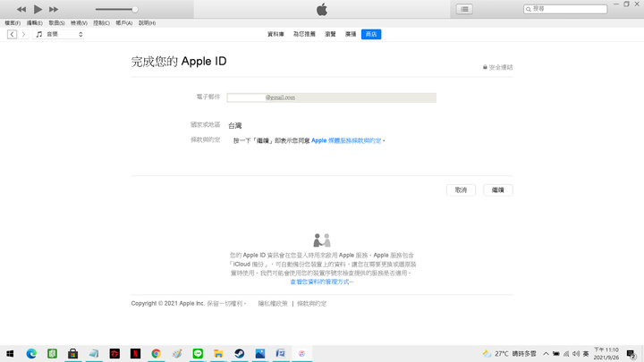
Task: Click the search field in iTunes
Action: point(565,9)
